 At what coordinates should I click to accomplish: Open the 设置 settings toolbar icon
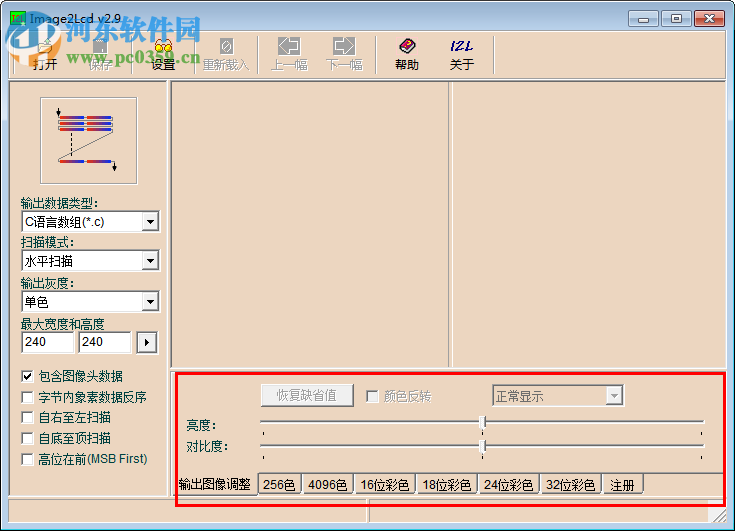click(163, 54)
